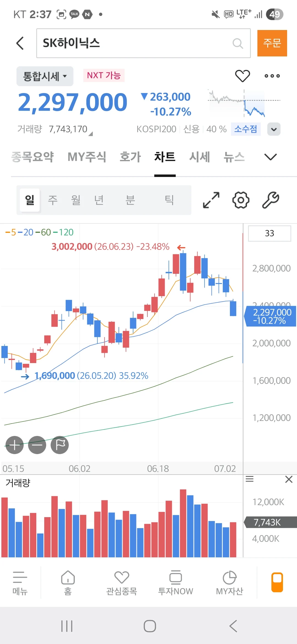297x644 pixels.
Task: Tap the orange phone icon in the bottom bar
Action: [x=277, y=582]
